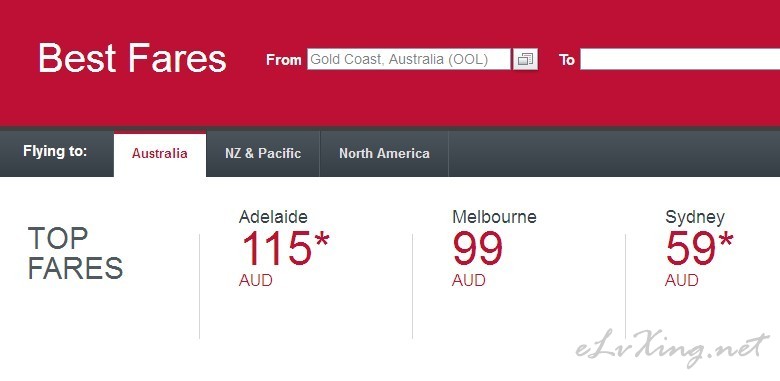This screenshot has width=780, height=381.
Task: Switch to the NZ & Pacific tab
Action: click(x=263, y=154)
